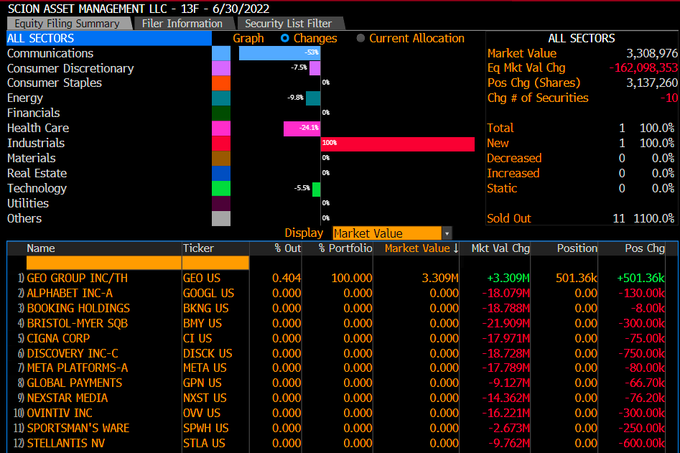Select the Current Allocation radio button

[x=360, y=38]
